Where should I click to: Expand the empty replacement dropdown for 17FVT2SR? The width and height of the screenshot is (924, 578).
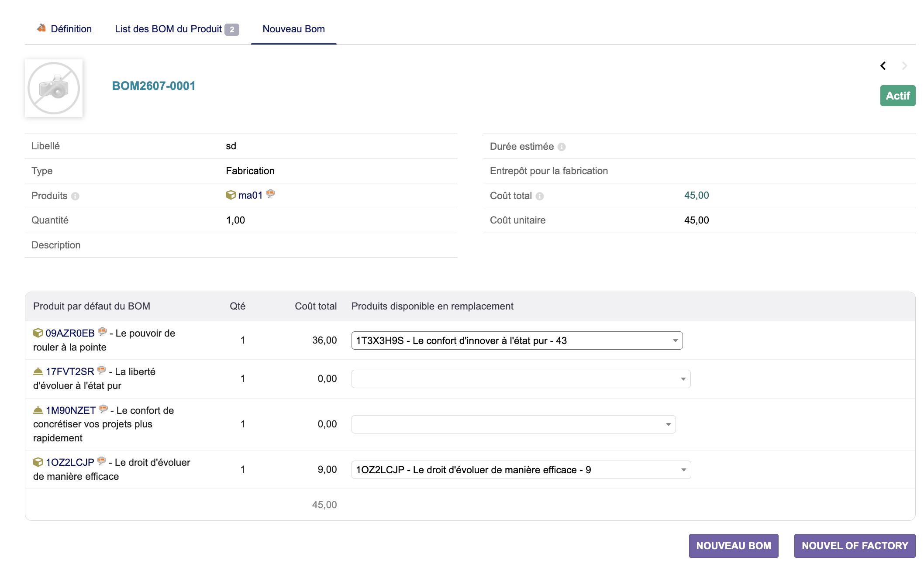click(x=521, y=379)
